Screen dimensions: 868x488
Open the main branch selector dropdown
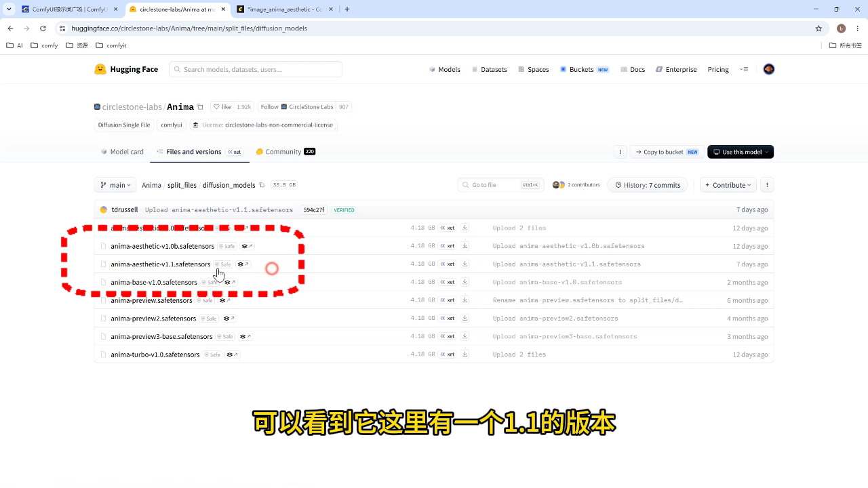coord(116,185)
